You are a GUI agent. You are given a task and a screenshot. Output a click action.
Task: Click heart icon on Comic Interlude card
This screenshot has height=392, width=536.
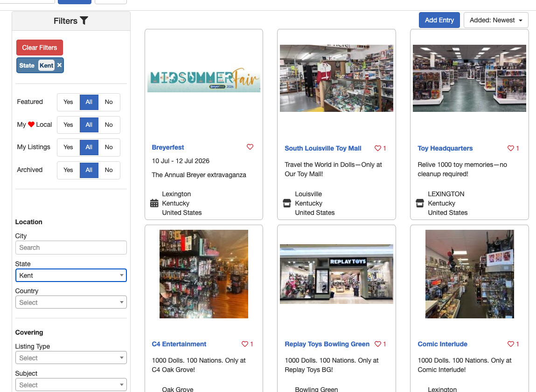(511, 344)
